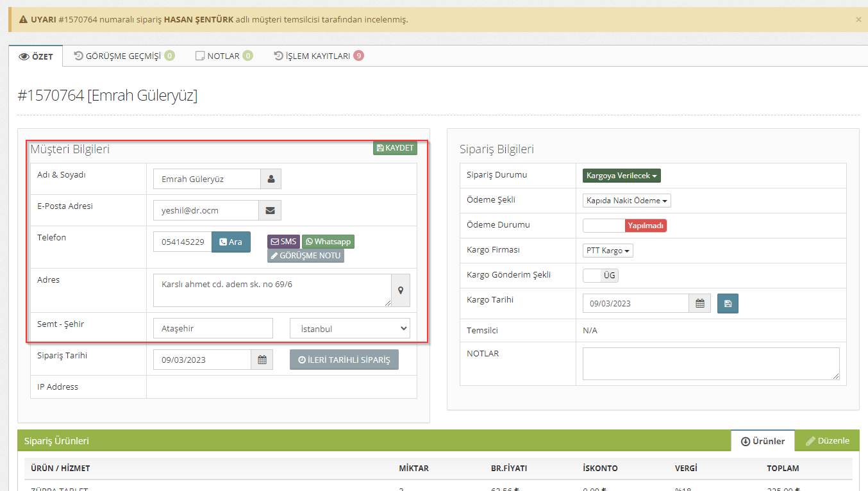Open the Sipariş Durumu Kargoya Verilecek dropdown
Viewport: 868px width, 491px height.
click(621, 176)
